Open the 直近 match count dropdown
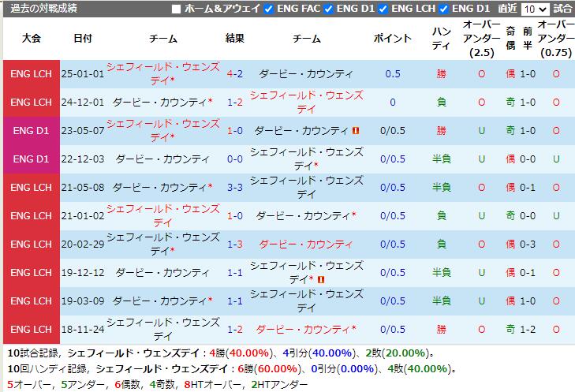This screenshot has width=575, height=392. point(536,9)
